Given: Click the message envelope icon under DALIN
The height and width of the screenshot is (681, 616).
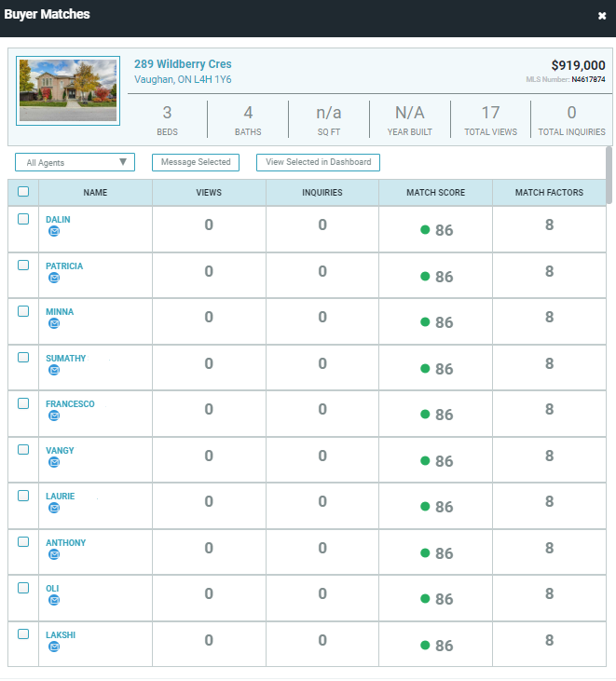Looking at the screenshot, I should pyautogui.click(x=54, y=231).
